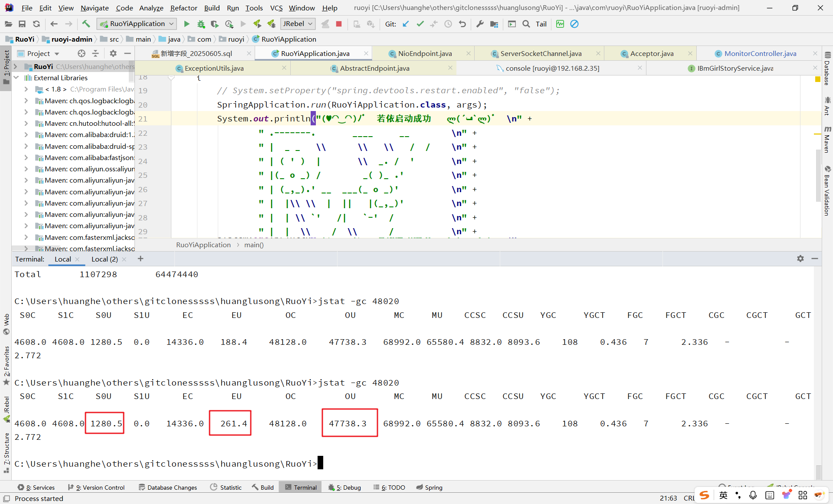Click the Git commit checkmark icon

(420, 24)
